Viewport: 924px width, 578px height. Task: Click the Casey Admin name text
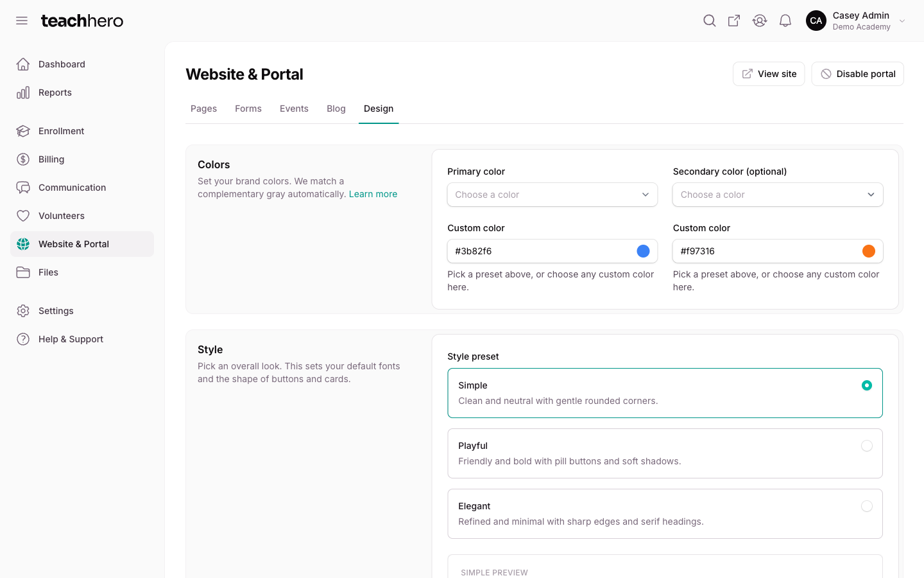(x=861, y=15)
